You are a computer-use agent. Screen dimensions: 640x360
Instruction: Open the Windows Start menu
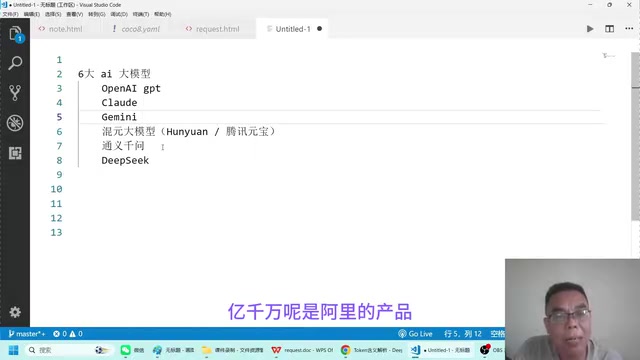[x=13, y=350]
